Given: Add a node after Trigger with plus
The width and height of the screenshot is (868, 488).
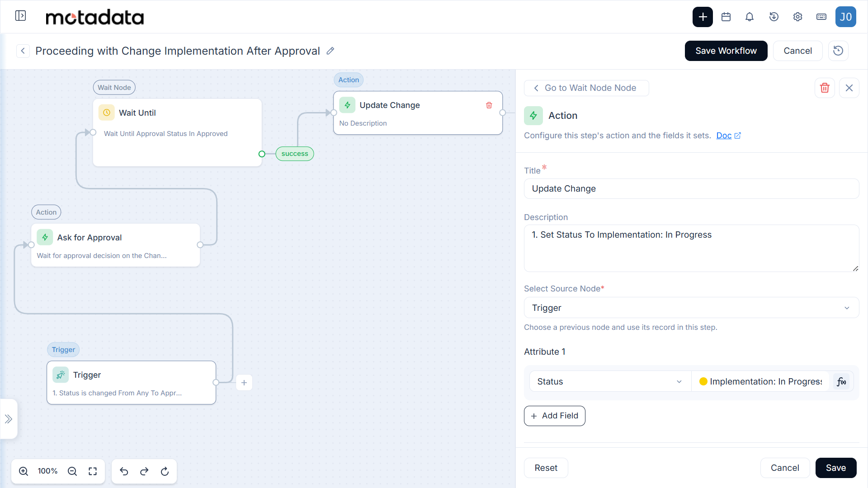Looking at the screenshot, I should tap(244, 382).
